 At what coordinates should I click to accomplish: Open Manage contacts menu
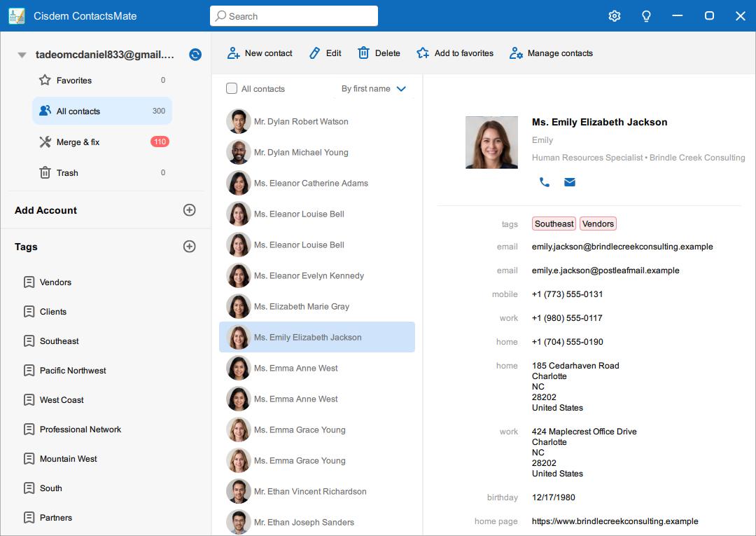coord(551,53)
